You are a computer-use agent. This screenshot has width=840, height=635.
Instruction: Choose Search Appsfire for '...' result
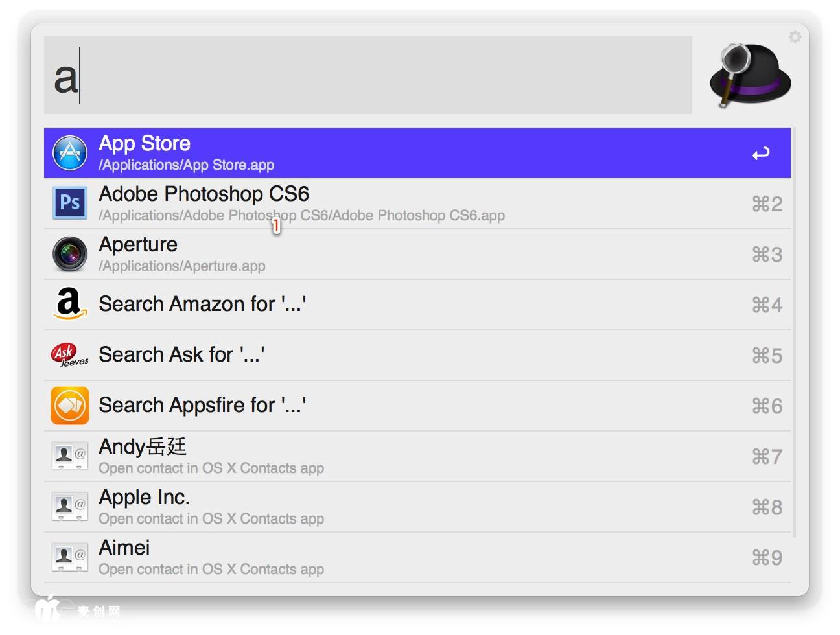[415, 406]
